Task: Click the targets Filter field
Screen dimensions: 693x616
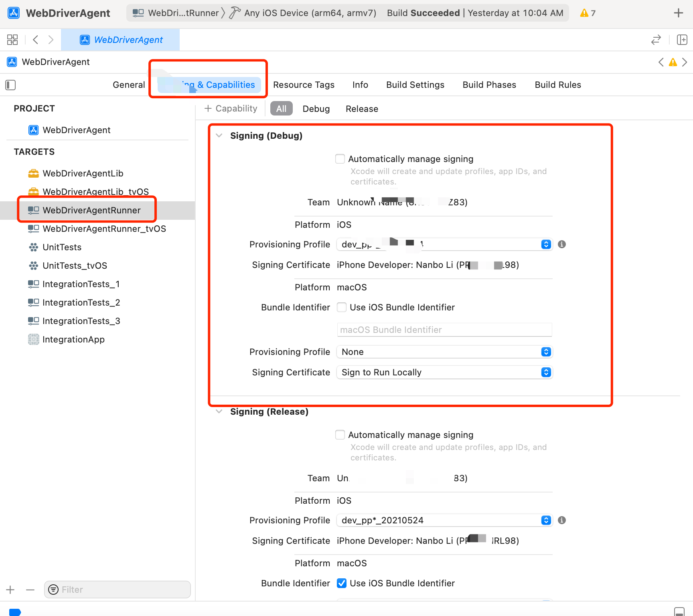Action: click(117, 590)
